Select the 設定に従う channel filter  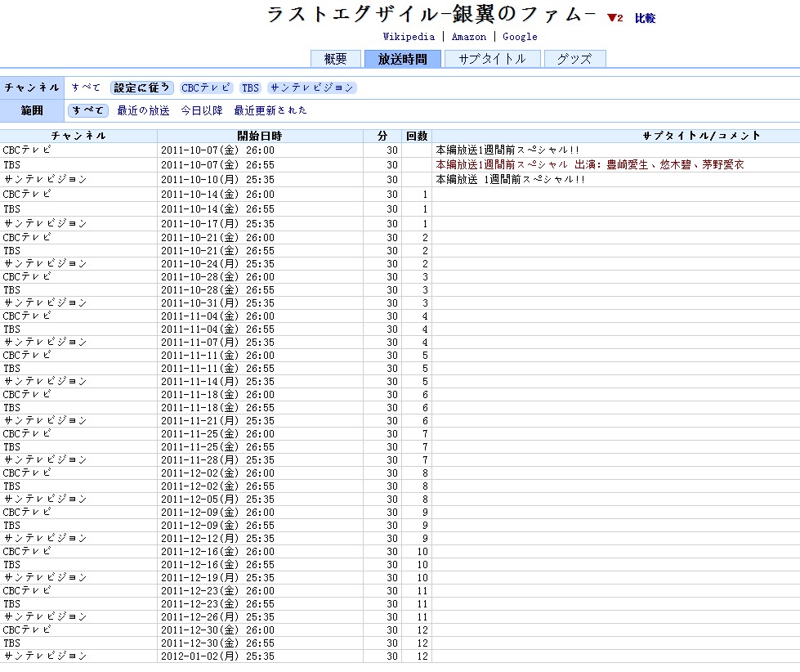tap(142, 87)
